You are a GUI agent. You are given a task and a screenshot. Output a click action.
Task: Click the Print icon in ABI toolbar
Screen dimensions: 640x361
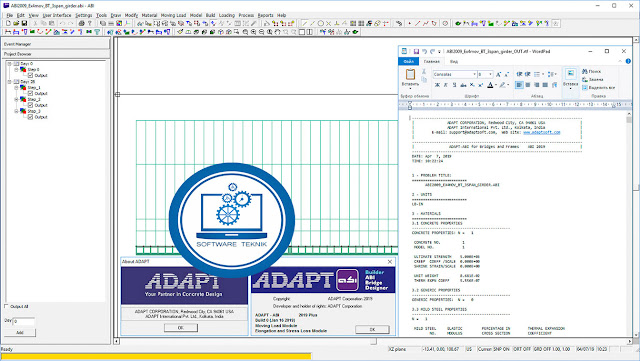[x=81, y=24]
